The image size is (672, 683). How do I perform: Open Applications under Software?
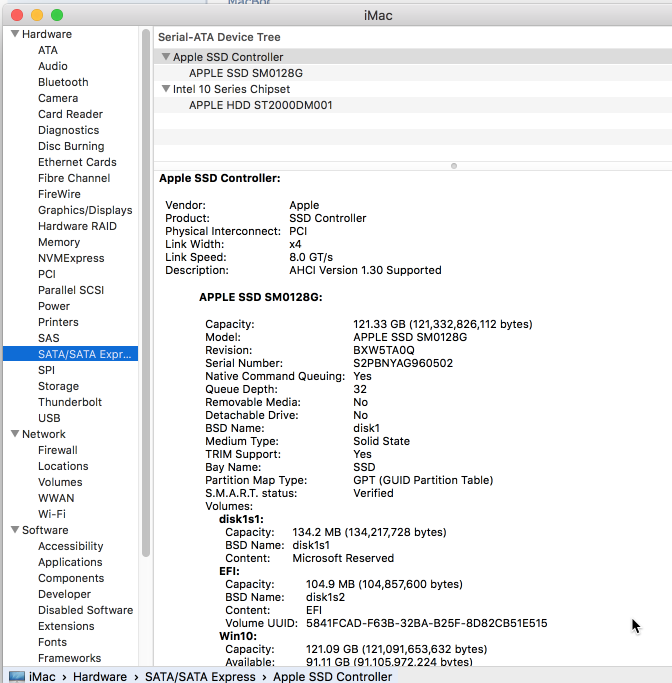(x=70, y=562)
